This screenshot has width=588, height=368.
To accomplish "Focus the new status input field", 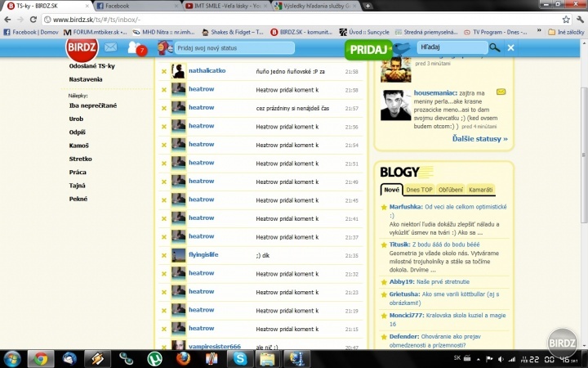I will 234,48.
